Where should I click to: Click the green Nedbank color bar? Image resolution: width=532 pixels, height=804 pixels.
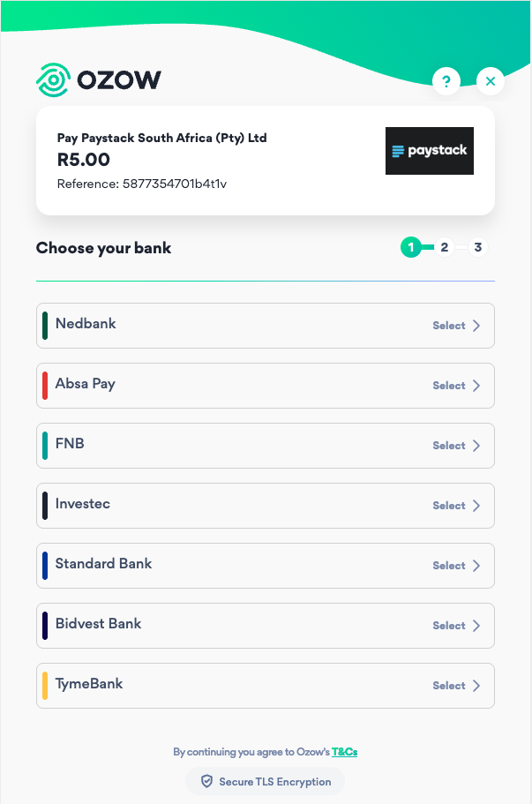pyautogui.click(x=45, y=326)
